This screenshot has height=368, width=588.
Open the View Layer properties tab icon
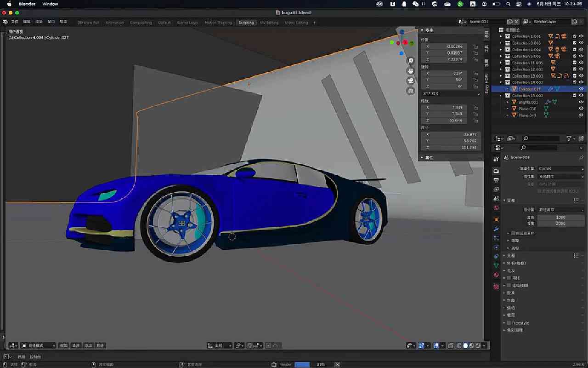[496, 189]
